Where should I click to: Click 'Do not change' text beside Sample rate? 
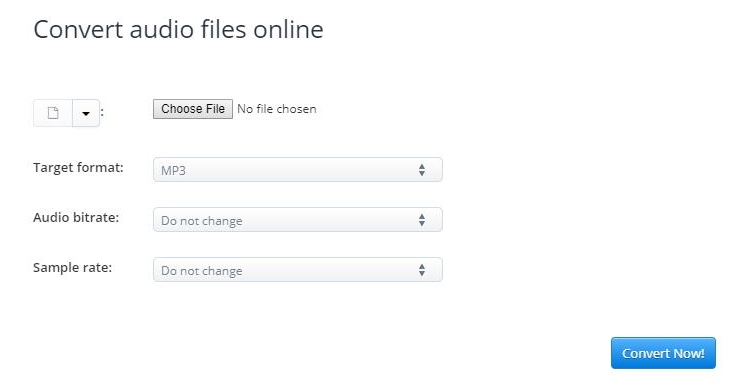pos(202,271)
